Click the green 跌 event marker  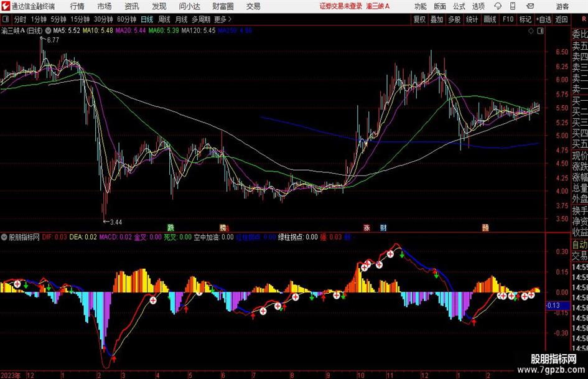coord(170,227)
